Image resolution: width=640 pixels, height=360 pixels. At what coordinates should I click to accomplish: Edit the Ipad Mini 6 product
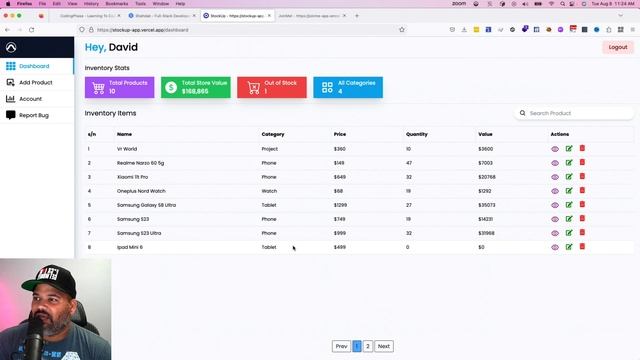point(569,247)
